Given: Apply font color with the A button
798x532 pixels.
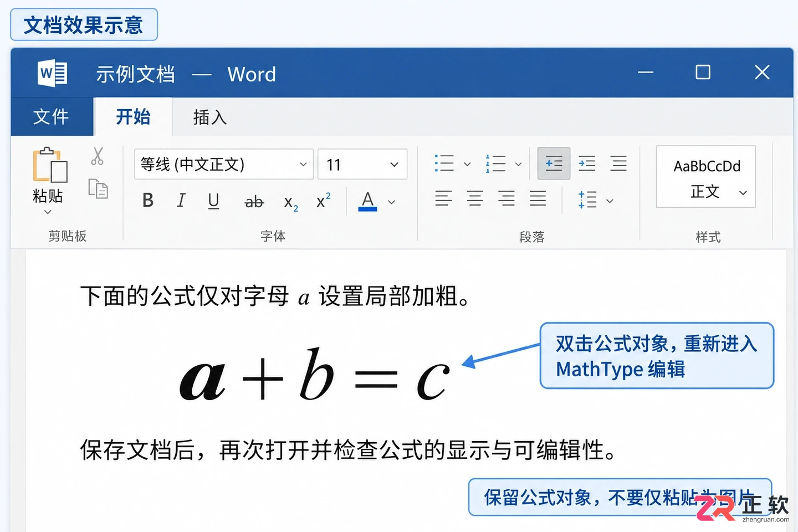Looking at the screenshot, I should pyautogui.click(x=368, y=201).
